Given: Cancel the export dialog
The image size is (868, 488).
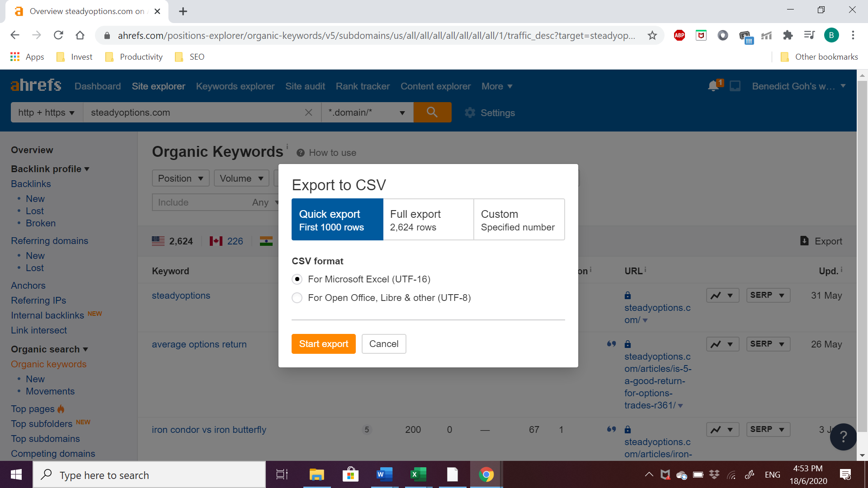Looking at the screenshot, I should [x=384, y=344].
